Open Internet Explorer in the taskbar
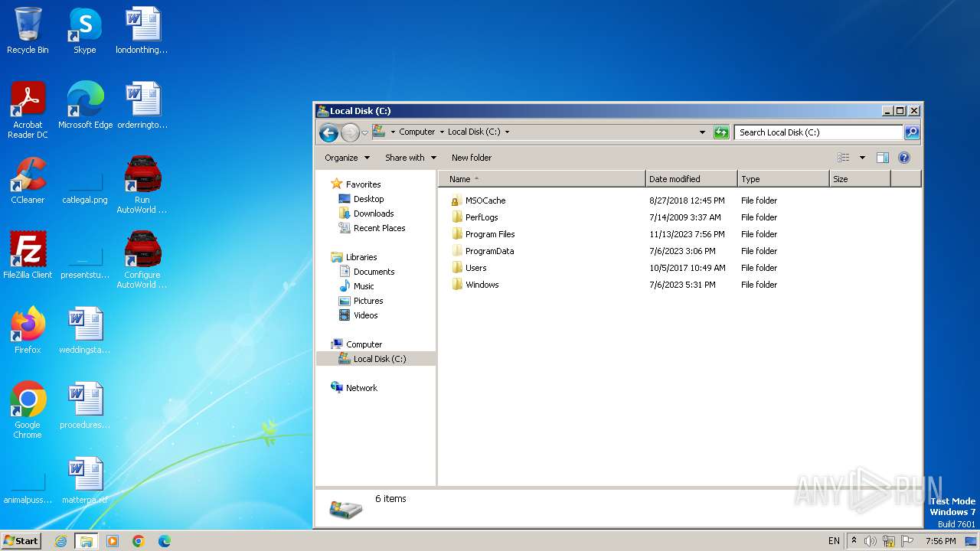Screen dimensions: 980x551 pos(61,541)
